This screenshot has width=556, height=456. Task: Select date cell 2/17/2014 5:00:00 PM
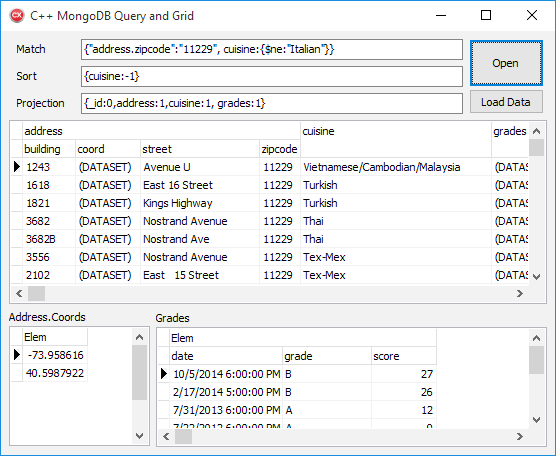(226, 392)
